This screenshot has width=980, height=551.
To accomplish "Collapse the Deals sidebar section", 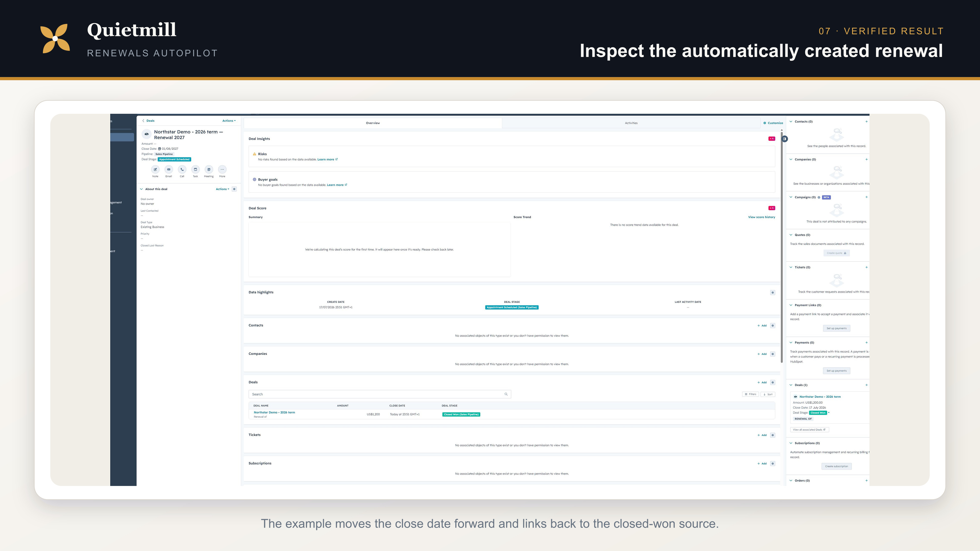I will point(791,385).
